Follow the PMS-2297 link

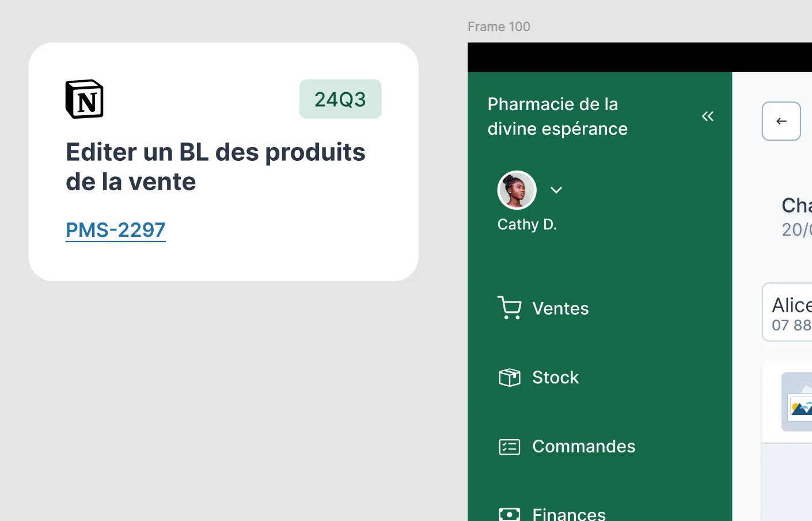115,229
